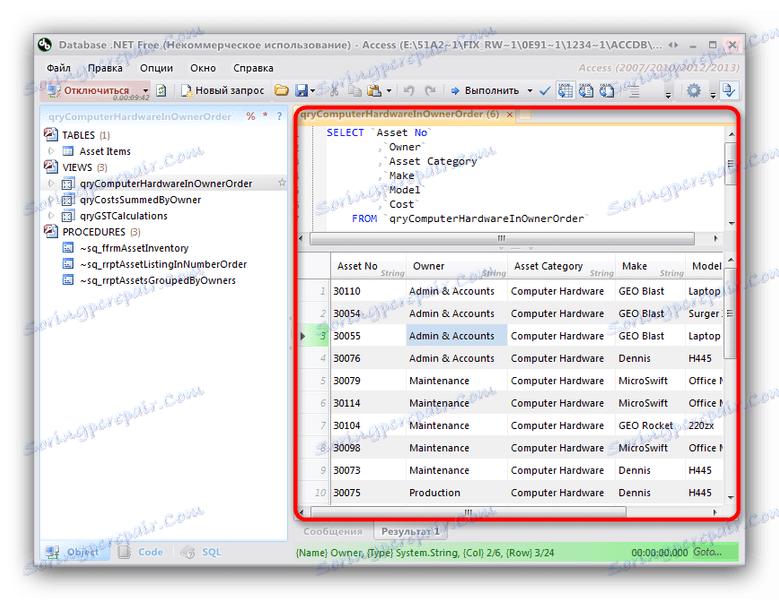Click the Copy icon in toolbar

(355, 90)
